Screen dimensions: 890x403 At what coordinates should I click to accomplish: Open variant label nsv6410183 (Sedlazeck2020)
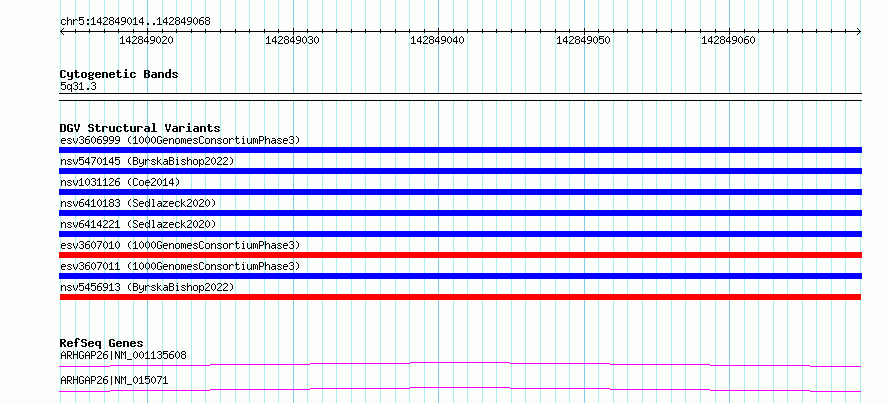pos(138,203)
